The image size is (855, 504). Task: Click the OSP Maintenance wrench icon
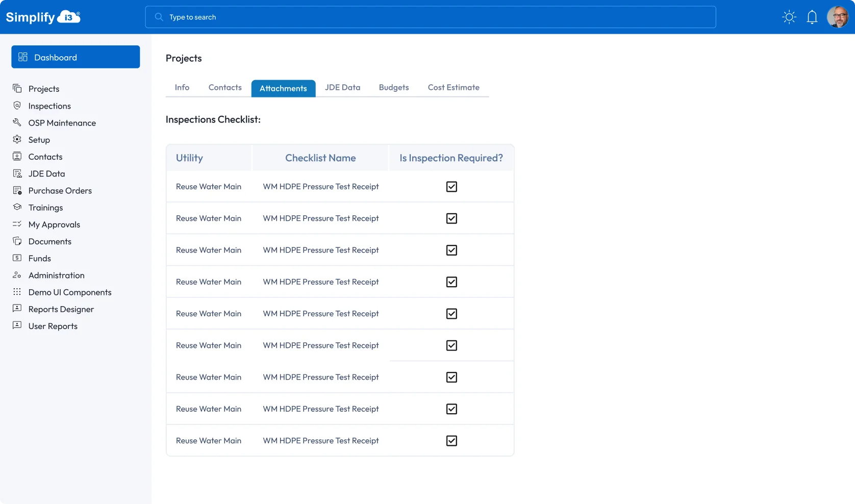coord(17,122)
